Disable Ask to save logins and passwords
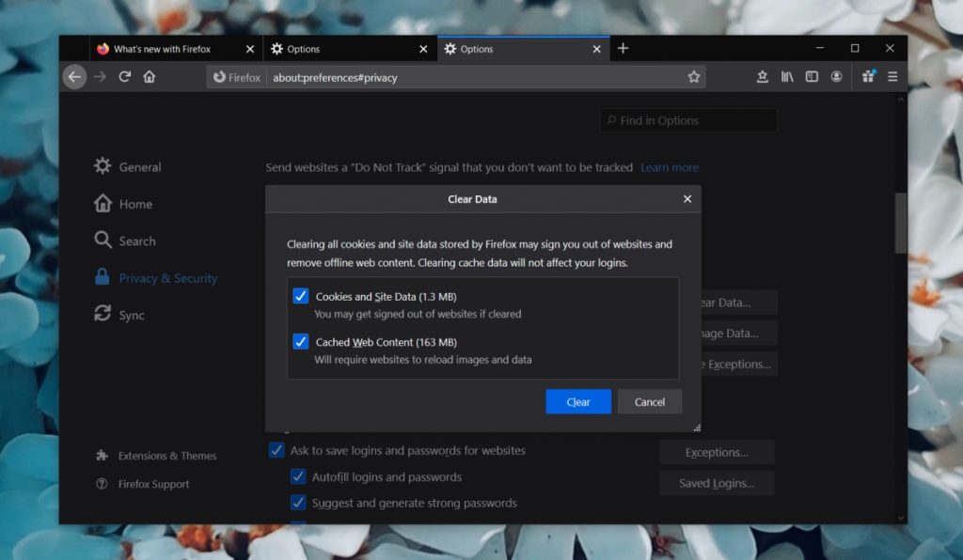Image resolution: width=963 pixels, height=560 pixels. point(276,450)
